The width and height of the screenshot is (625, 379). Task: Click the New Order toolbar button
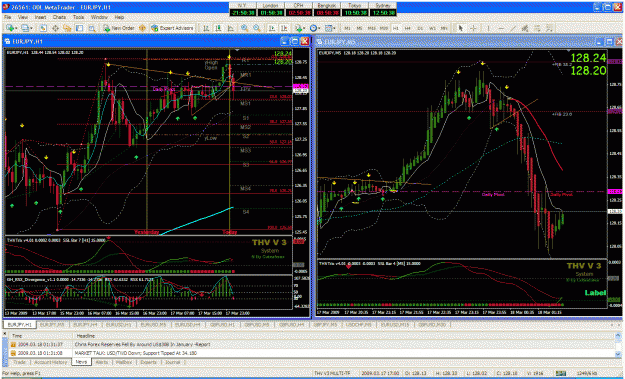119,28
